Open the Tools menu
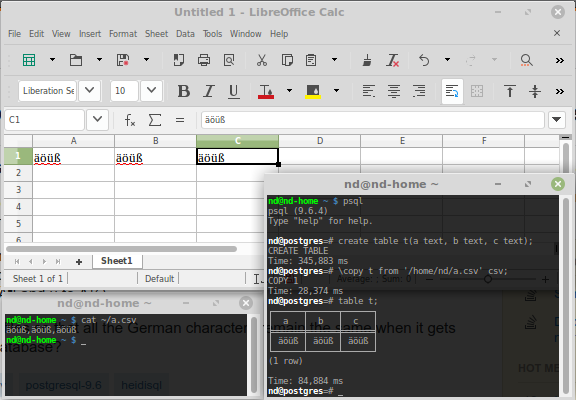This screenshot has height=400, width=576. (x=213, y=34)
